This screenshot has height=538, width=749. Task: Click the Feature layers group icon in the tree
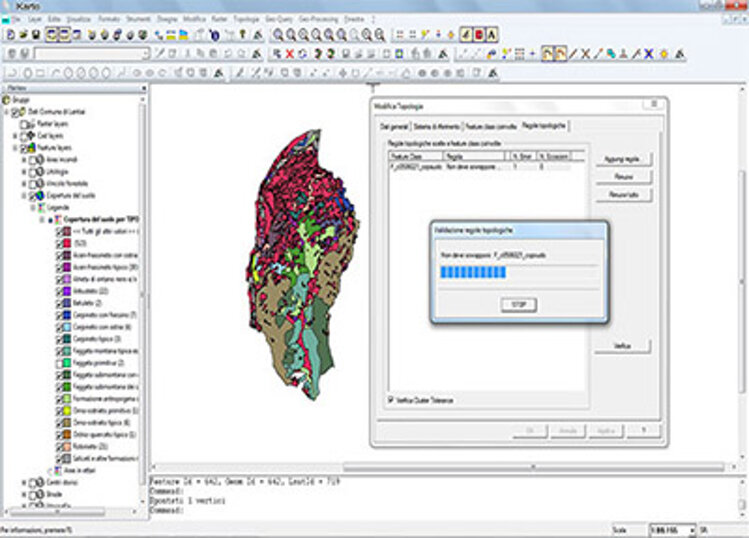[x=30, y=148]
